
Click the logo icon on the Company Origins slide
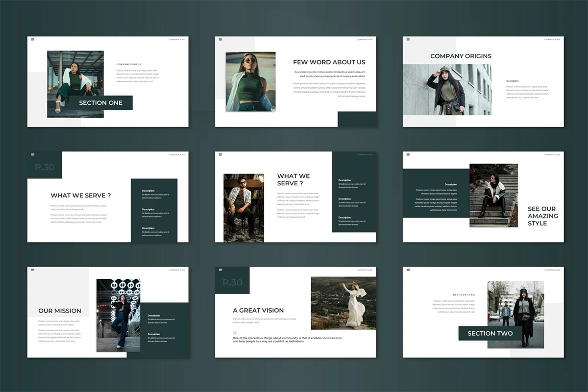(408, 39)
